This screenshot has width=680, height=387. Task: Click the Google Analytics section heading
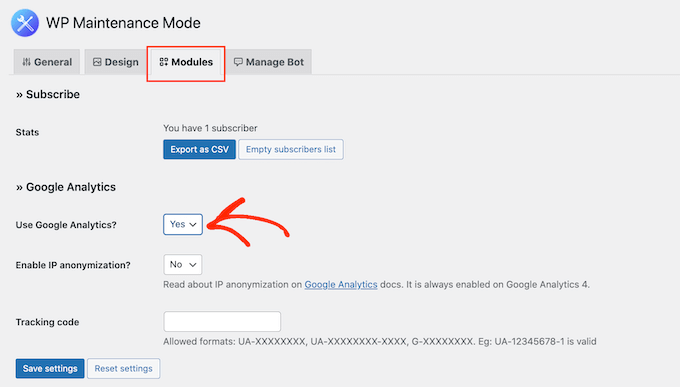click(x=66, y=187)
